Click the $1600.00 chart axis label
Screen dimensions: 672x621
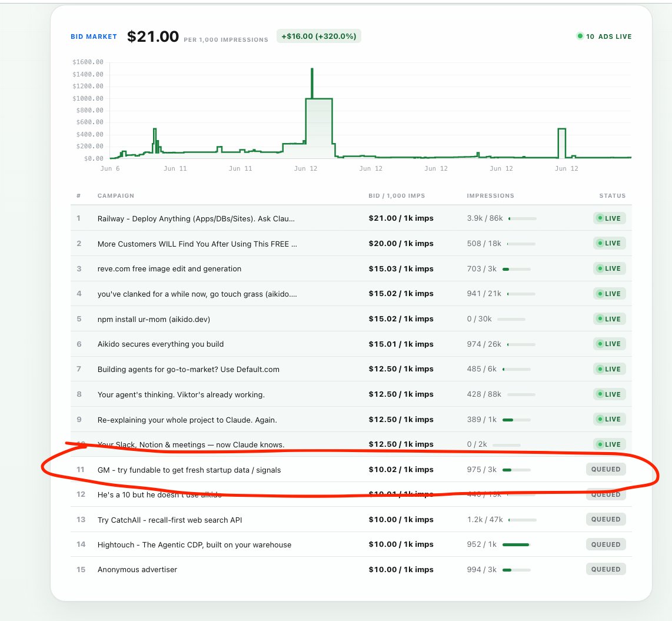pos(88,62)
